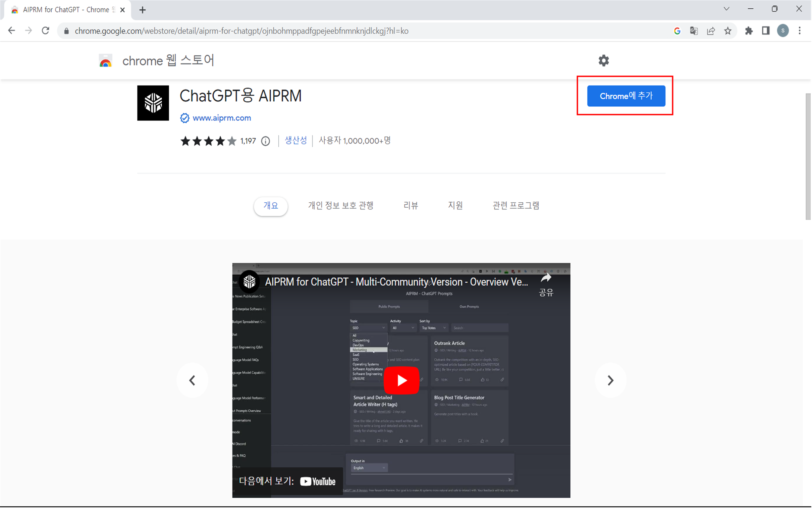This screenshot has width=812, height=508.
Task: Click the star rating display
Action: pyautogui.click(x=208, y=141)
